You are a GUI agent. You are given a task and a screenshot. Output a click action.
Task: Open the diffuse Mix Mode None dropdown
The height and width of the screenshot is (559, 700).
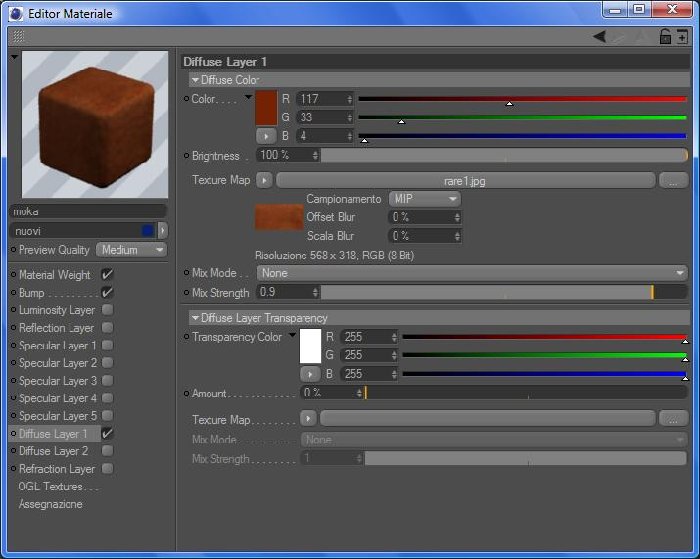[x=472, y=273]
